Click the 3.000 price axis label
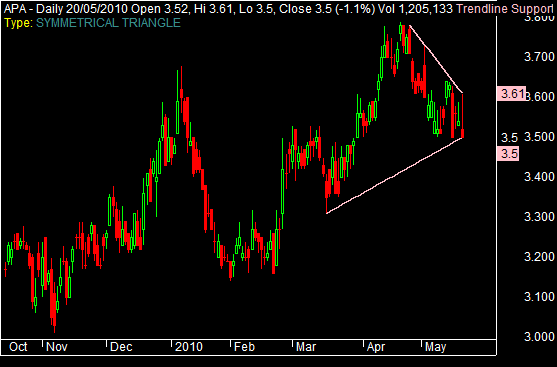This screenshot has height=367, width=557. [539, 336]
